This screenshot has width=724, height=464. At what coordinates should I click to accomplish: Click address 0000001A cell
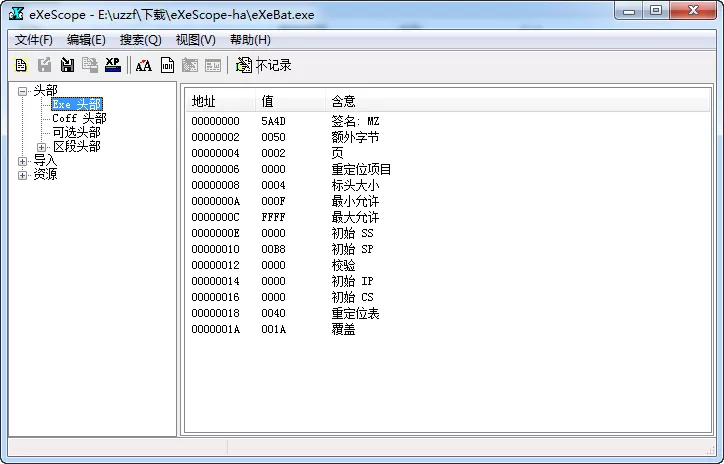pyautogui.click(x=216, y=329)
